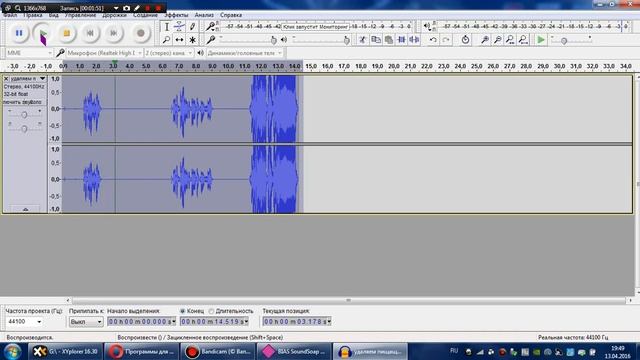Click the Cut scissors icon
The image size is (640, 360).
pos(362,40)
